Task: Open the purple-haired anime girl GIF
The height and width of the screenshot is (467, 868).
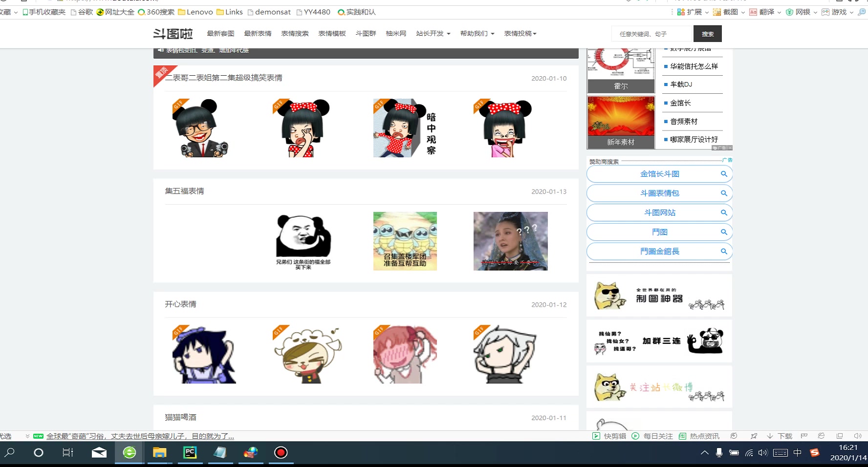Action: tap(204, 354)
